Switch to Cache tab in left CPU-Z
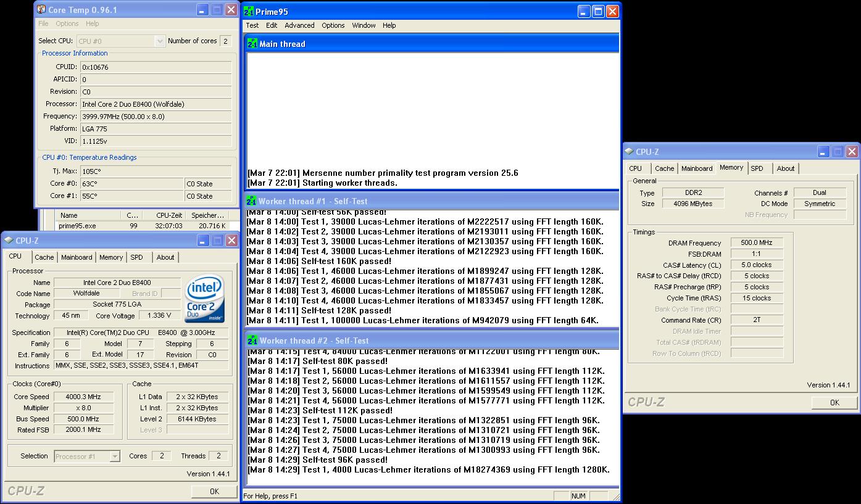The image size is (861, 504). coord(44,257)
